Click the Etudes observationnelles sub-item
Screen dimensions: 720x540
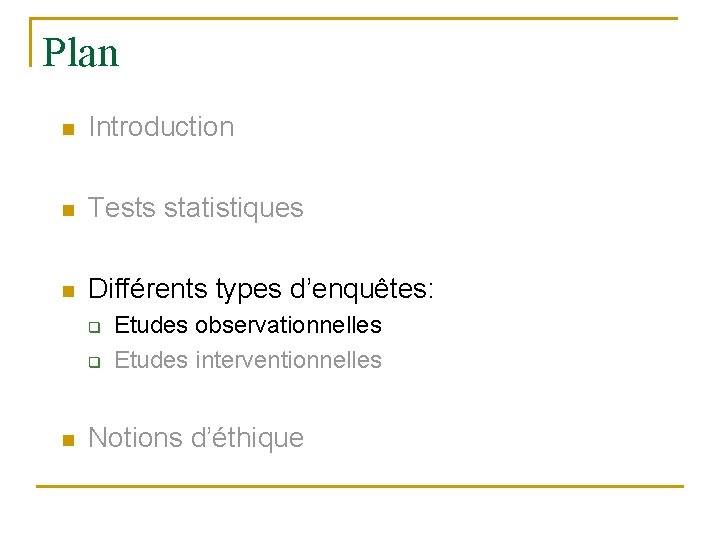tap(248, 325)
